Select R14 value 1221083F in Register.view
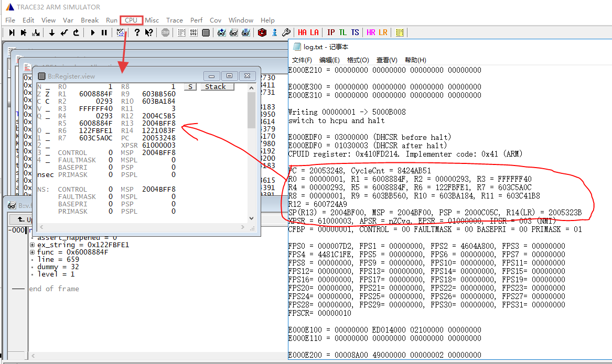The image size is (612, 364). (x=159, y=130)
